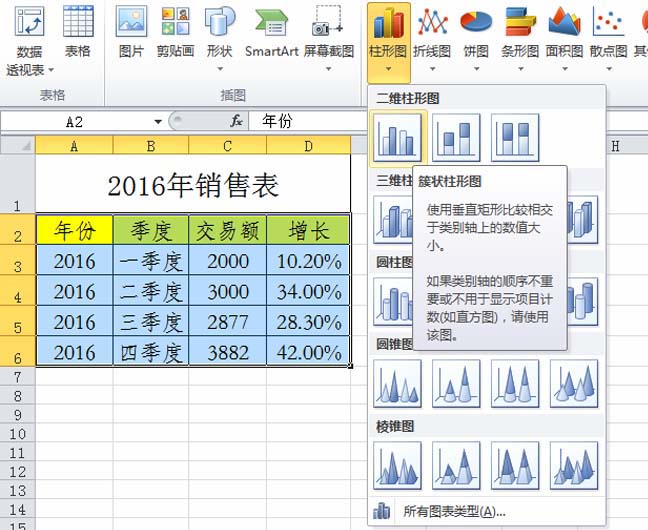Image resolution: width=648 pixels, height=530 pixels.
Task: Pick the stacked column chart thumbnail
Action: 456,138
